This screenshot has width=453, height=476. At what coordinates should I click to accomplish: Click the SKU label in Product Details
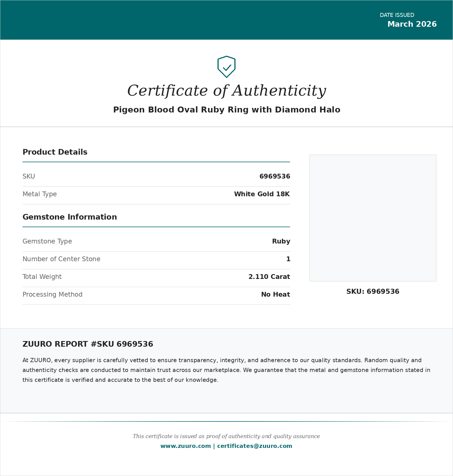click(29, 176)
